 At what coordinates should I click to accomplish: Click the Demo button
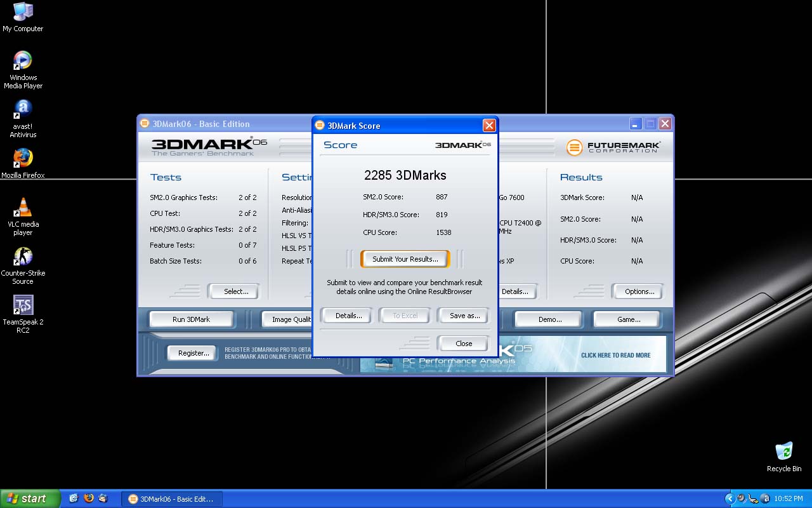tap(549, 319)
